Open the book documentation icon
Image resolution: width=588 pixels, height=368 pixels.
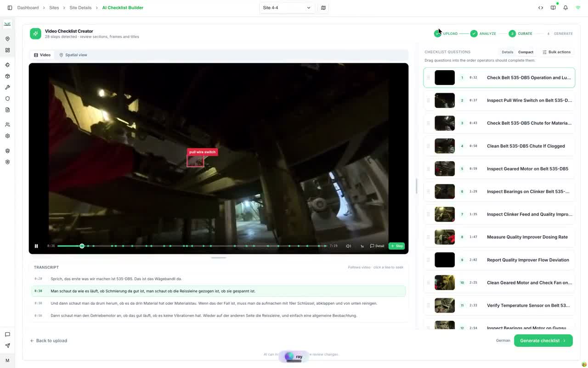click(x=553, y=8)
